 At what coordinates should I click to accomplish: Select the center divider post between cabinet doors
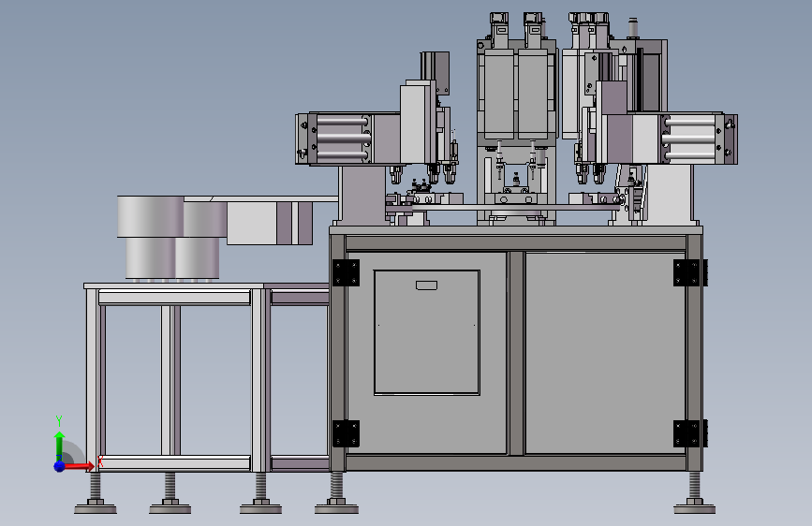coord(516,353)
